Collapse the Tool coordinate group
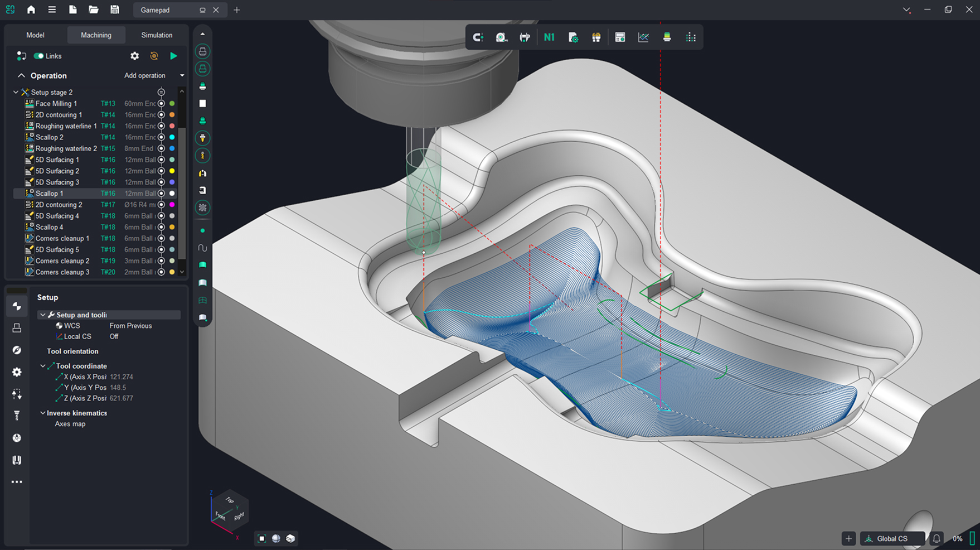Viewport: 980px width, 550px height. (43, 366)
